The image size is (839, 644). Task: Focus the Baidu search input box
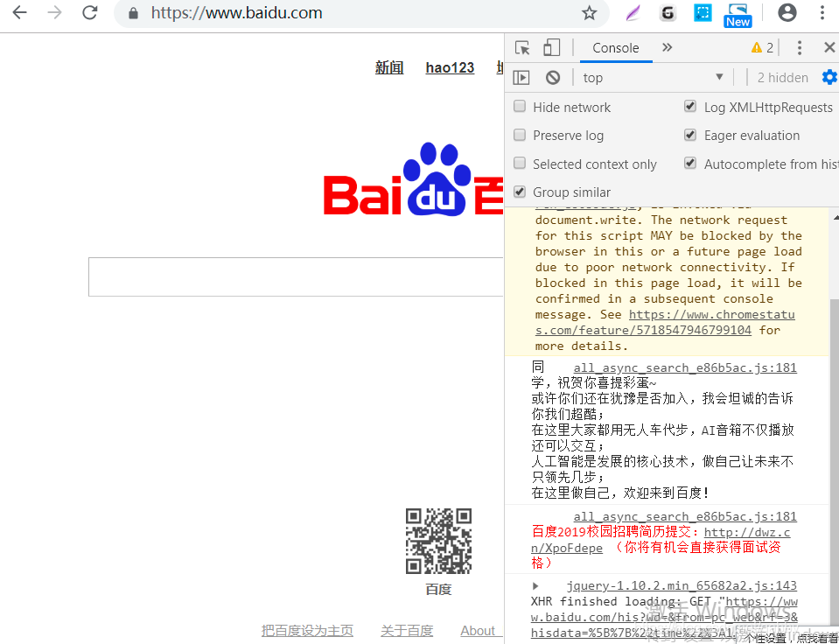pyautogui.click(x=296, y=276)
